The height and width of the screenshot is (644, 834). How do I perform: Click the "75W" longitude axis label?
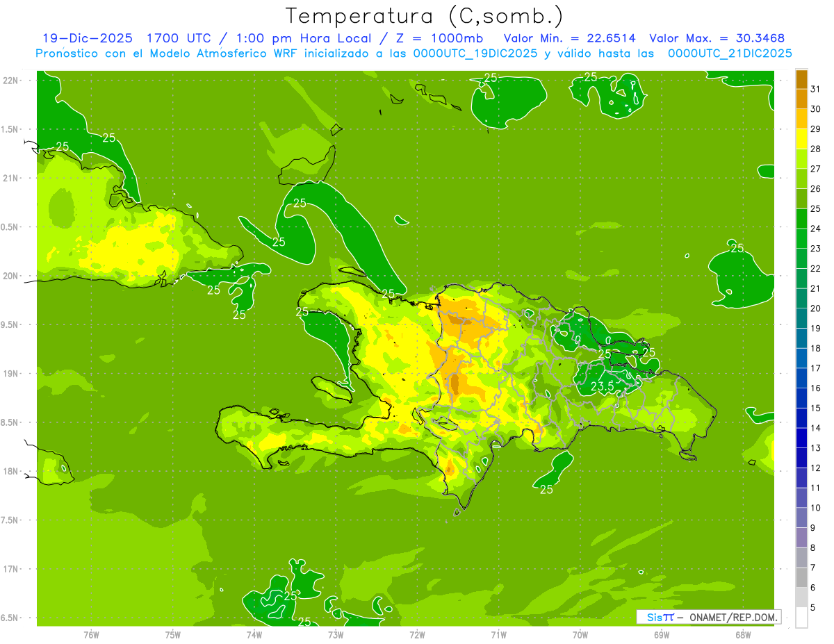click(x=173, y=635)
